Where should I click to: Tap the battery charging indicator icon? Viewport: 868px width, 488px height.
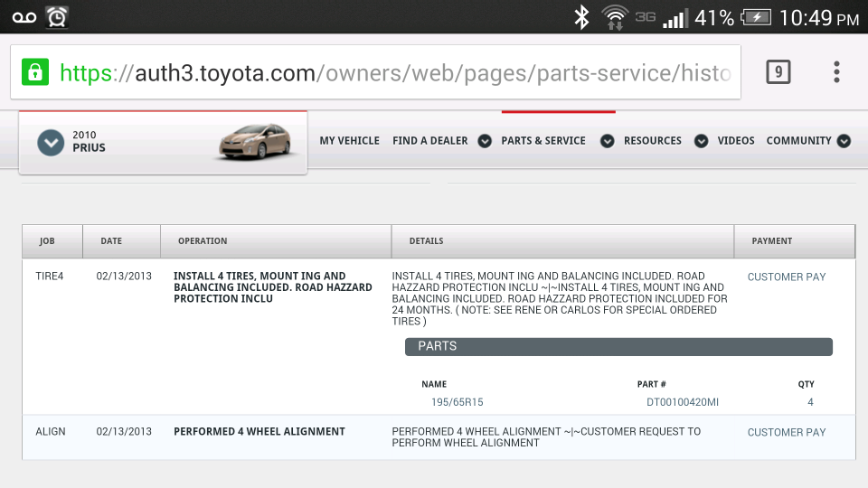point(756,17)
